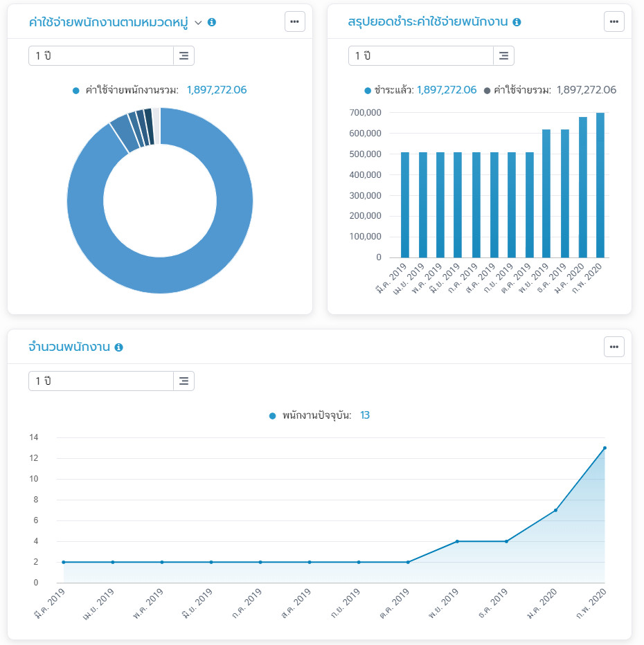Open the 1 ปี period dropdown for bar chart
The height and width of the screenshot is (645, 644).
(420, 56)
